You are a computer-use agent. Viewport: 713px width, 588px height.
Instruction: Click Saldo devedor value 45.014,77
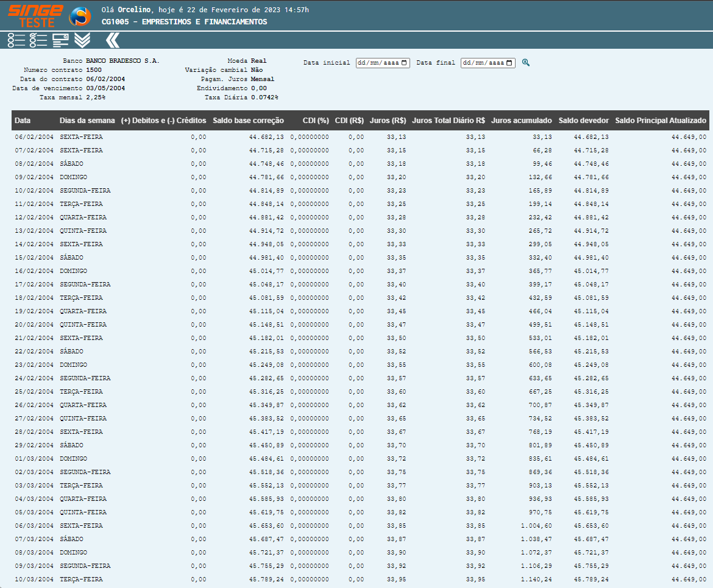click(591, 271)
